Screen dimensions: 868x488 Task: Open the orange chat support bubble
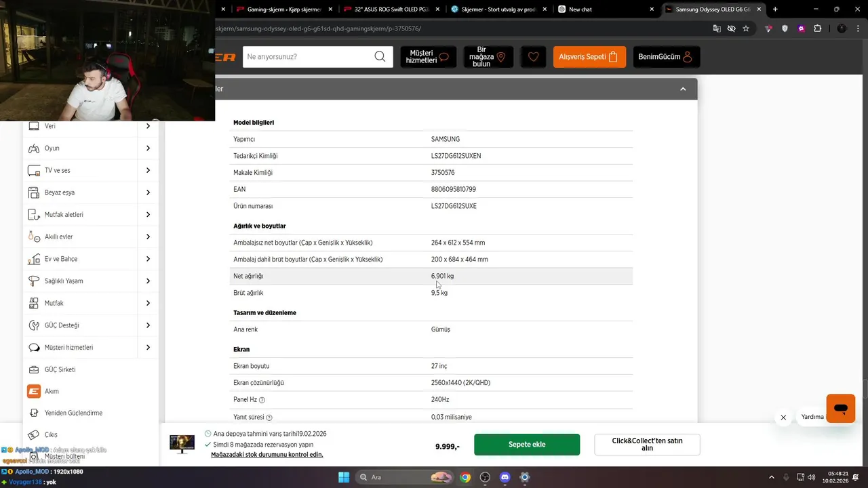click(x=840, y=409)
